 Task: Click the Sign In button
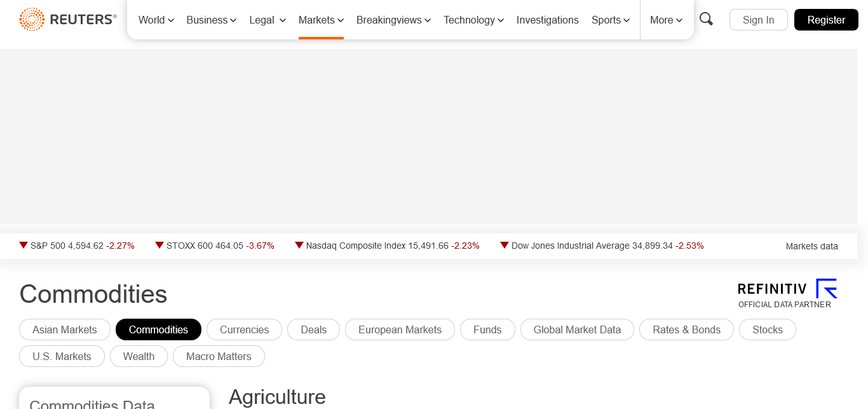(758, 20)
